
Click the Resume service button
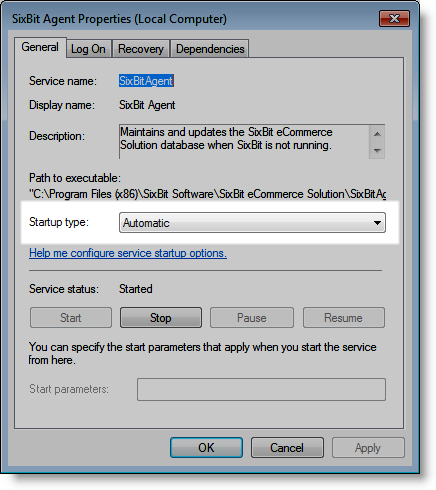[344, 318]
